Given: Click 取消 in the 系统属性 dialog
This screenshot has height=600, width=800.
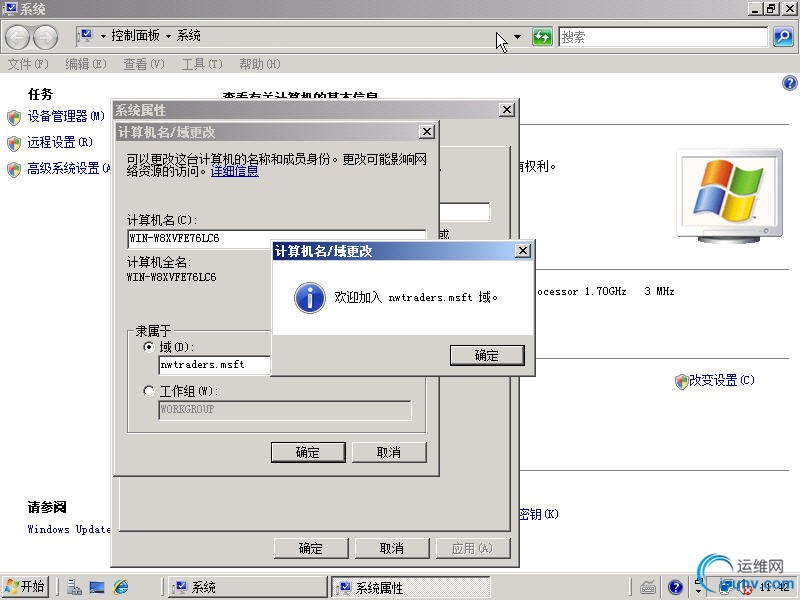Looking at the screenshot, I should pos(392,548).
